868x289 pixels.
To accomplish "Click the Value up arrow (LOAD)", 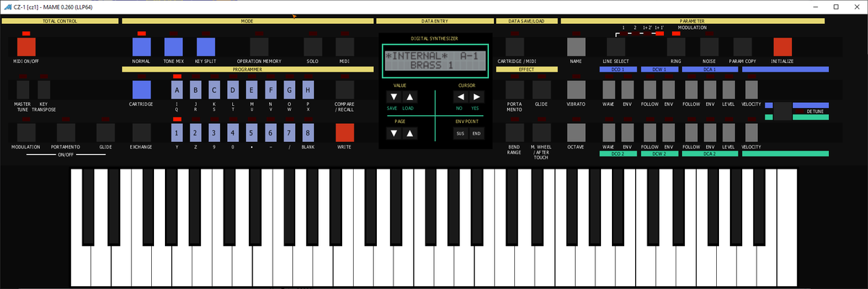I will (410, 96).
